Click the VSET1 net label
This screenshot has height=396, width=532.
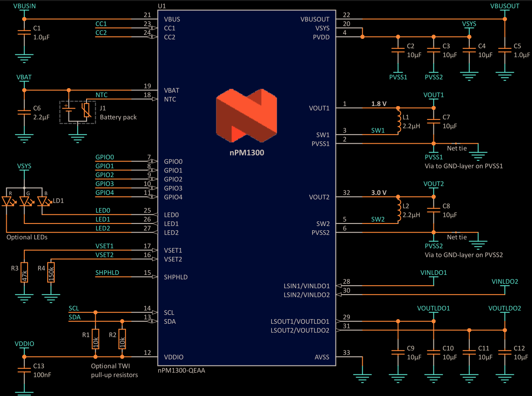click(x=104, y=246)
